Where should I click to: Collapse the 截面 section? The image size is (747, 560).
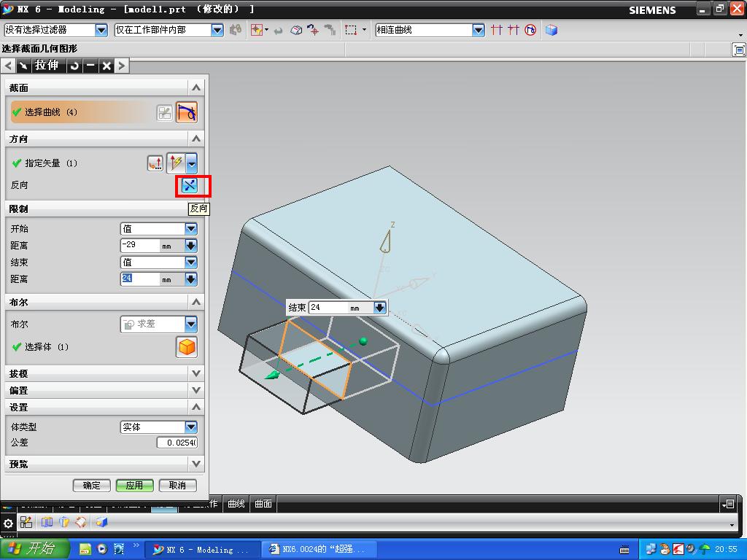point(196,87)
